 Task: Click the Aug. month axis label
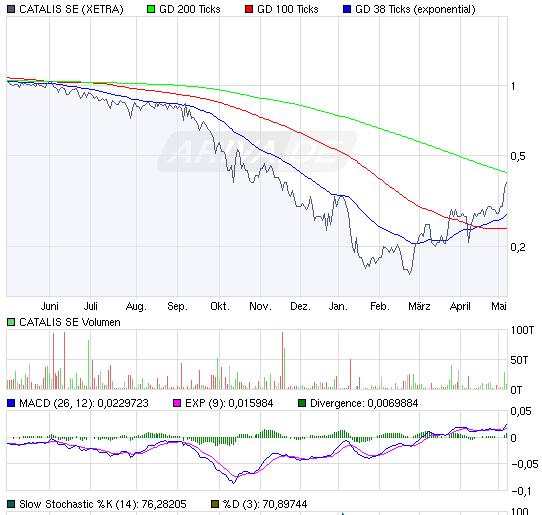coord(136,307)
